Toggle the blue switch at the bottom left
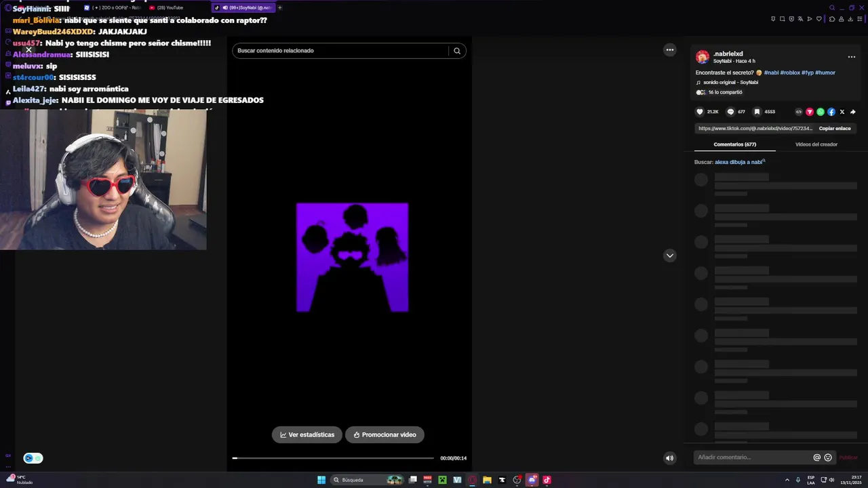This screenshot has width=868, height=488. pyautogui.click(x=33, y=458)
